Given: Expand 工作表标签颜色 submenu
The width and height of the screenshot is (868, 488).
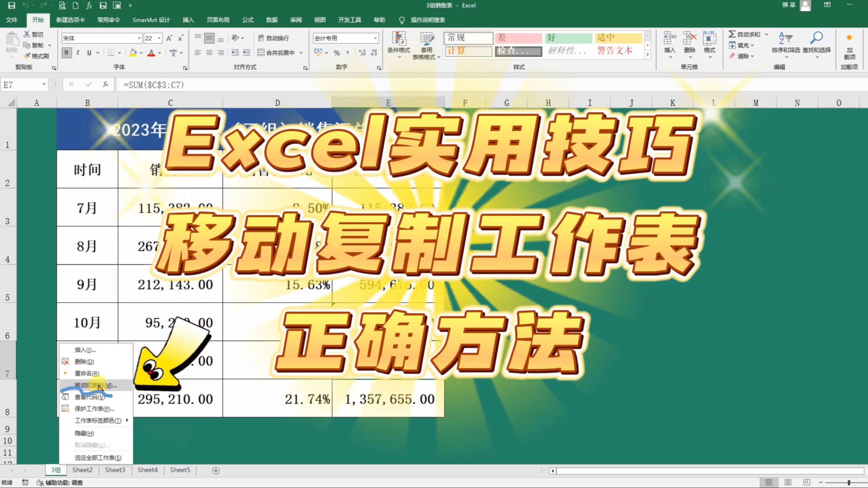Looking at the screenshot, I should click(96, 420).
